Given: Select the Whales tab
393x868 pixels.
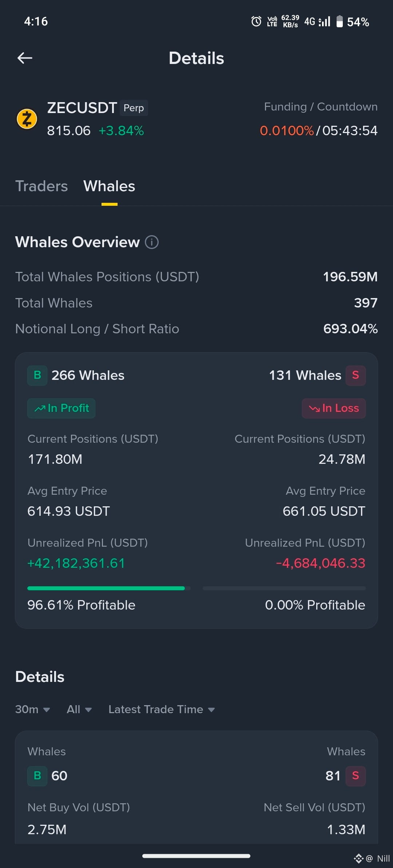Looking at the screenshot, I should [x=109, y=186].
